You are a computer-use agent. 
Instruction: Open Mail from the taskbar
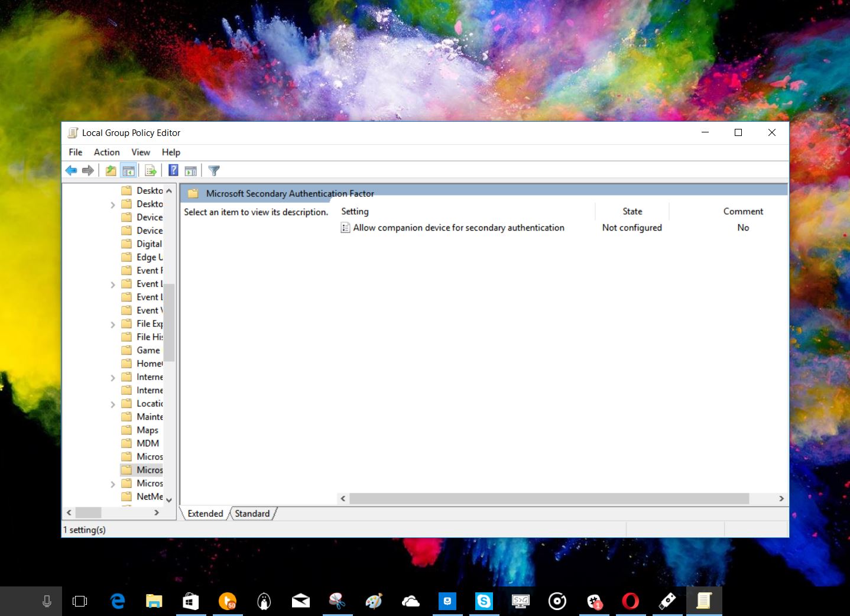pos(300,601)
